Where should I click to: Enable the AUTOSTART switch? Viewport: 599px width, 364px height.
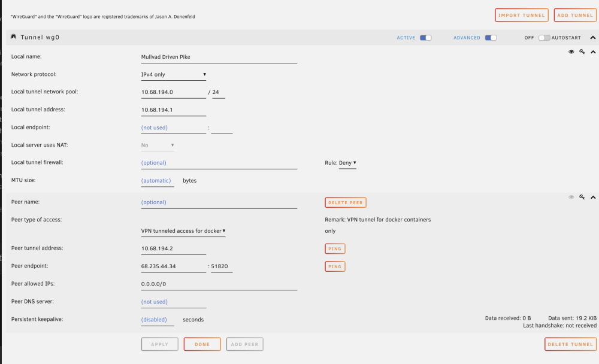click(544, 38)
